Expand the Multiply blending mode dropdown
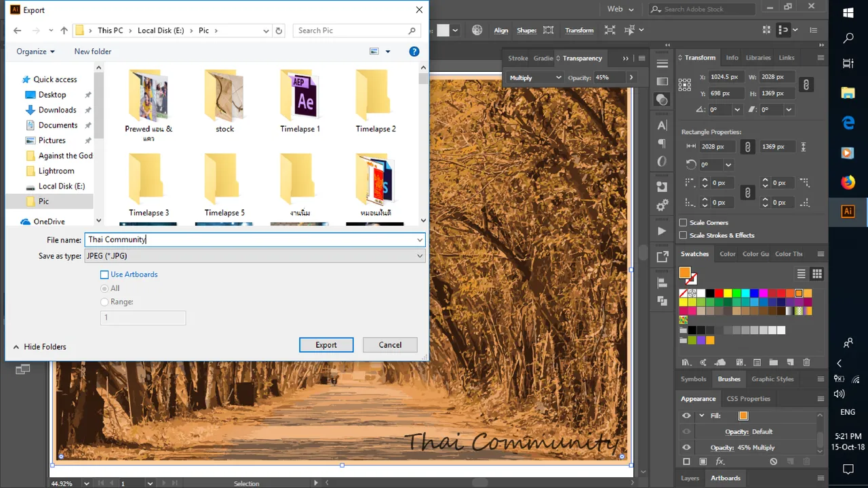 point(535,77)
